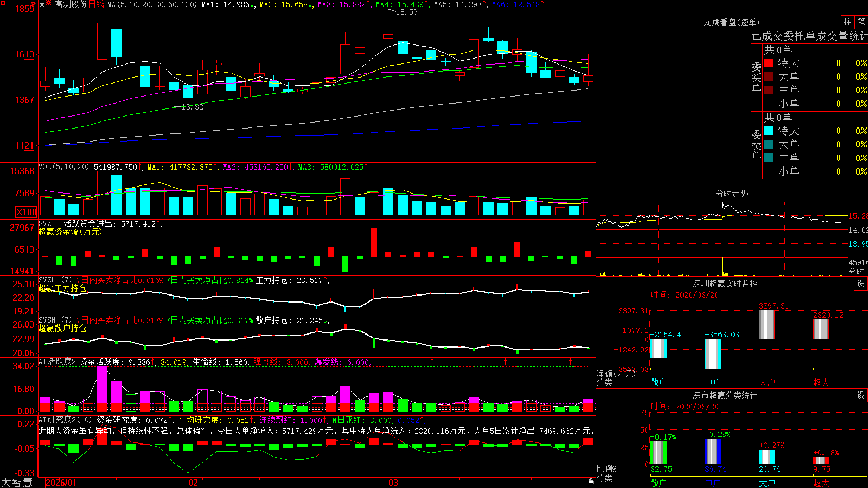Click the 大智慧 logo at bottom left
The image size is (868, 488).
tap(17, 483)
